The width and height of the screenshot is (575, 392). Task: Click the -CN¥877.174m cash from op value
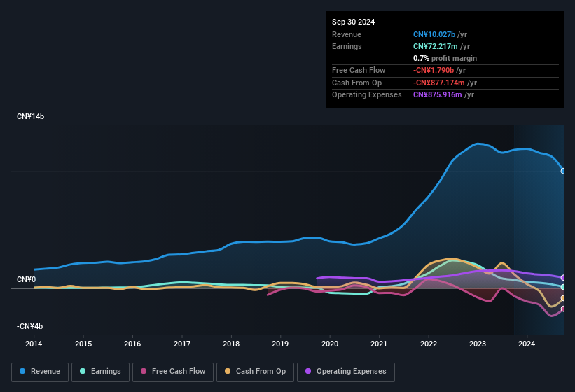click(439, 83)
